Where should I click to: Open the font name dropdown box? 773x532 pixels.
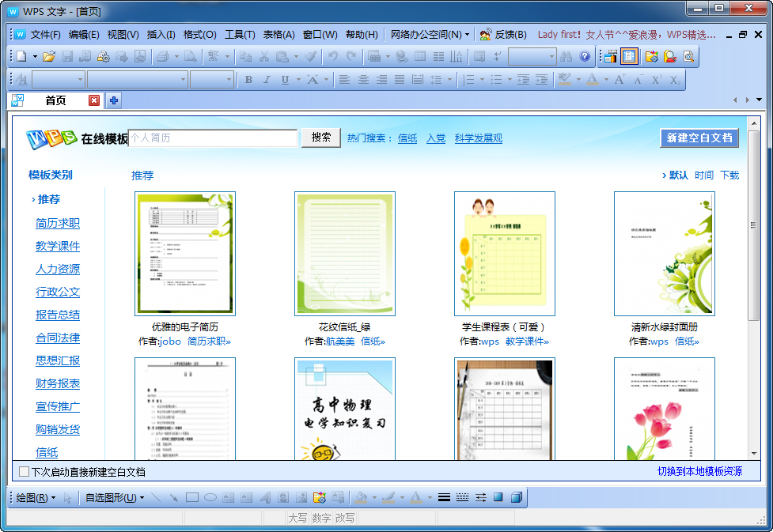[x=138, y=79]
